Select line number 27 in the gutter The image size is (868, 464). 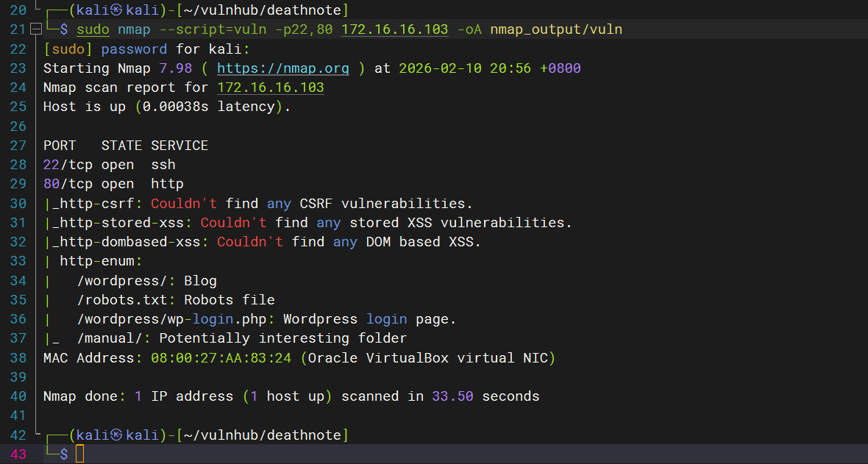(18, 146)
